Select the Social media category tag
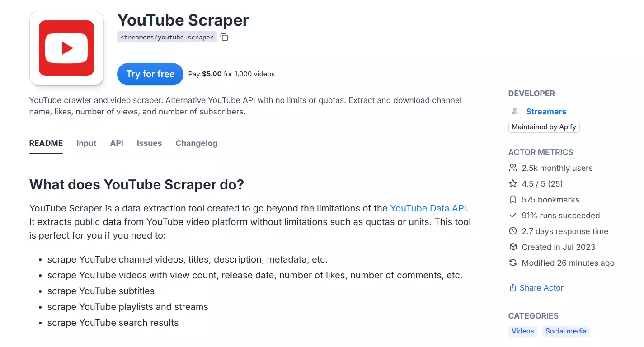This screenshot has height=347, width=644. point(565,331)
